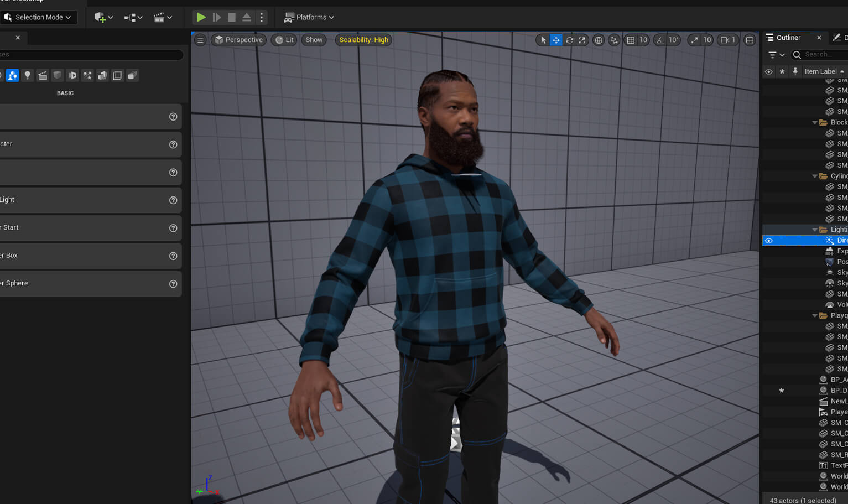Open the viewport hamburger options menu
The image size is (848, 504).
coord(200,40)
